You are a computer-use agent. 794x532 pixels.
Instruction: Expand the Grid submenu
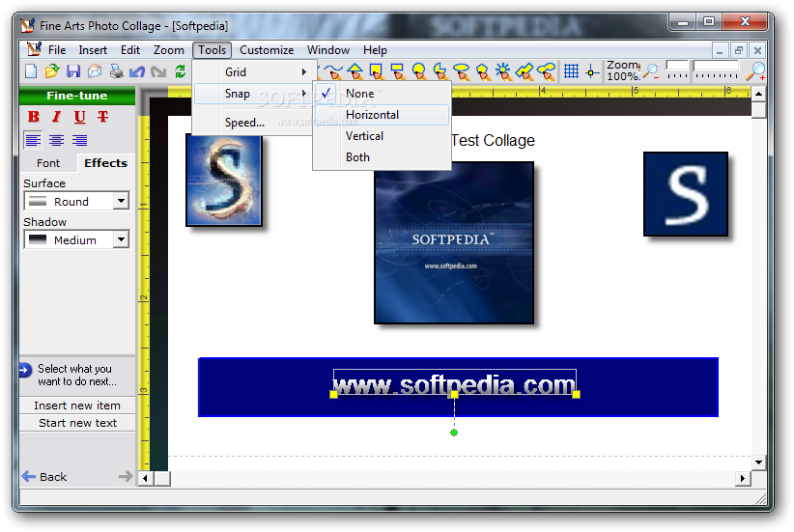tap(252, 72)
